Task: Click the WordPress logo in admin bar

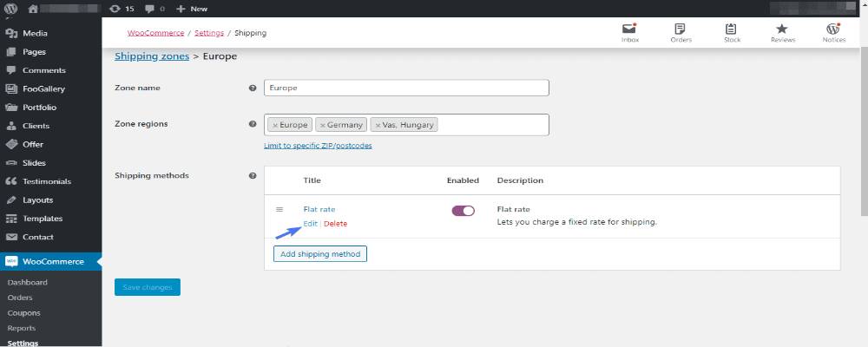Action: click(11, 9)
